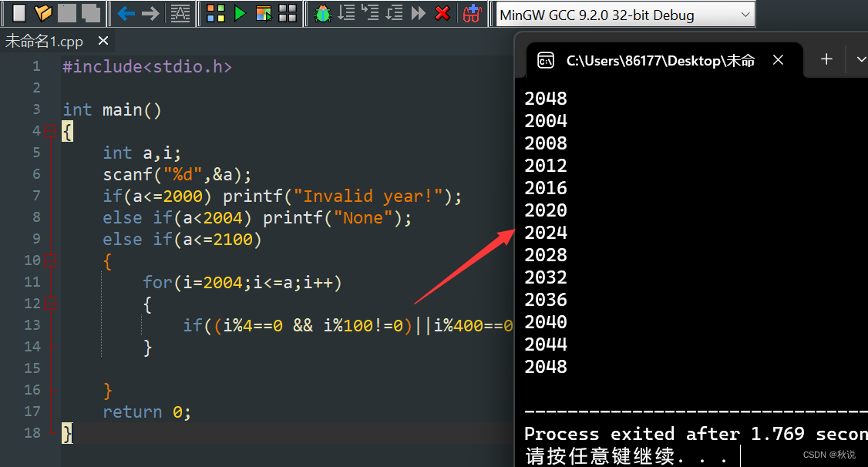Image resolution: width=868 pixels, height=467 pixels.
Task: Select the console tab C:\Users\86177\Desktop
Action: (x=660, y=60)
